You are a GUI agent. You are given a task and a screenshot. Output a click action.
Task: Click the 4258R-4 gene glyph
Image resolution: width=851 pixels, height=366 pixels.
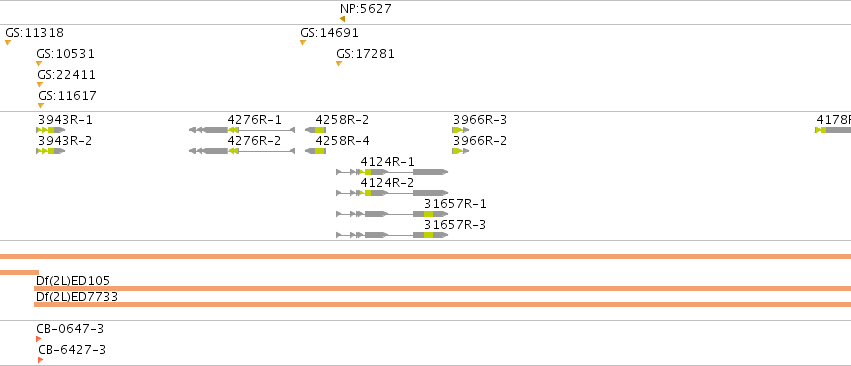coord(315,150)
